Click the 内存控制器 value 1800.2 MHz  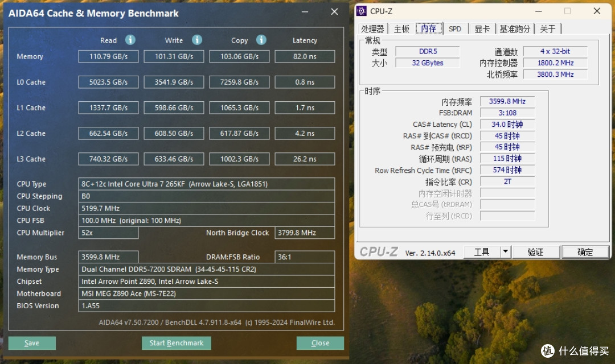coord(555,63)
